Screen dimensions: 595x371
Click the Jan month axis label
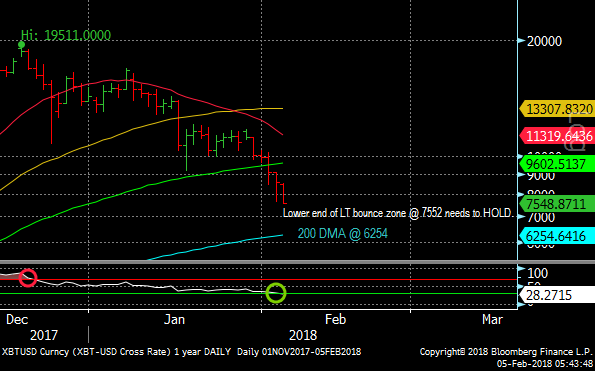point(175,319)
